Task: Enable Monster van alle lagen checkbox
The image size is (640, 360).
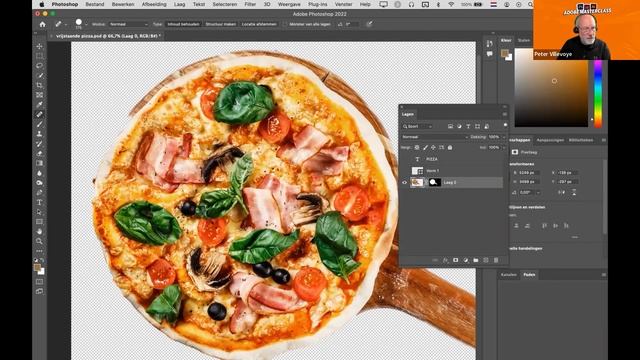Action: 284,24
